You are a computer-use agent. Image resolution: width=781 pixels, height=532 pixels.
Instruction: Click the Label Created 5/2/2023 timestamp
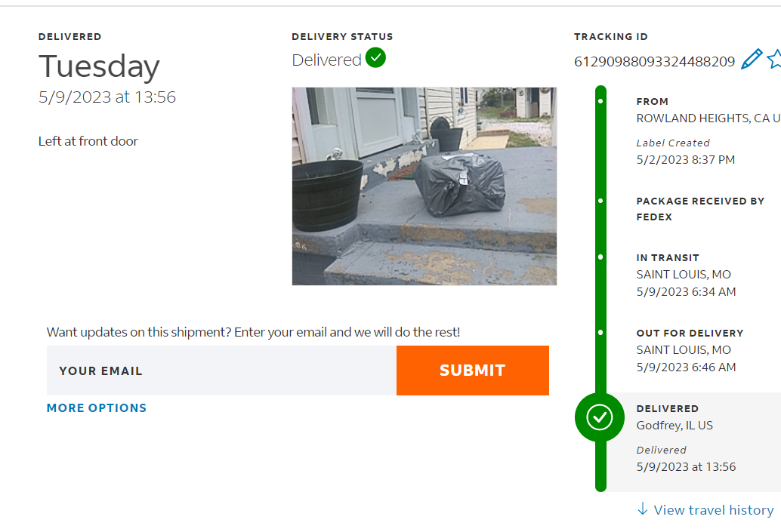pyautogui.click(x=685, y=159)
